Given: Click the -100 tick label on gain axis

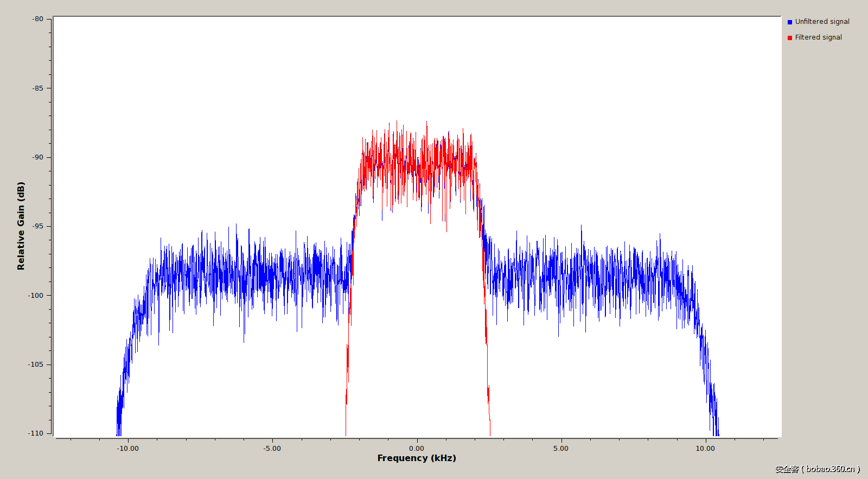Looking at the screenshot, I should 36,296.
